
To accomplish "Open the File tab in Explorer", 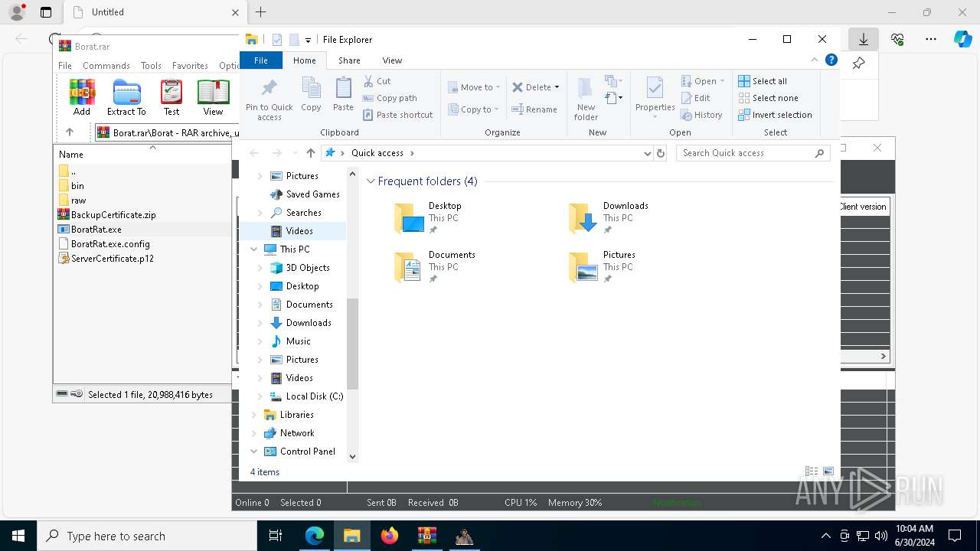I will (x=261, y=60).
